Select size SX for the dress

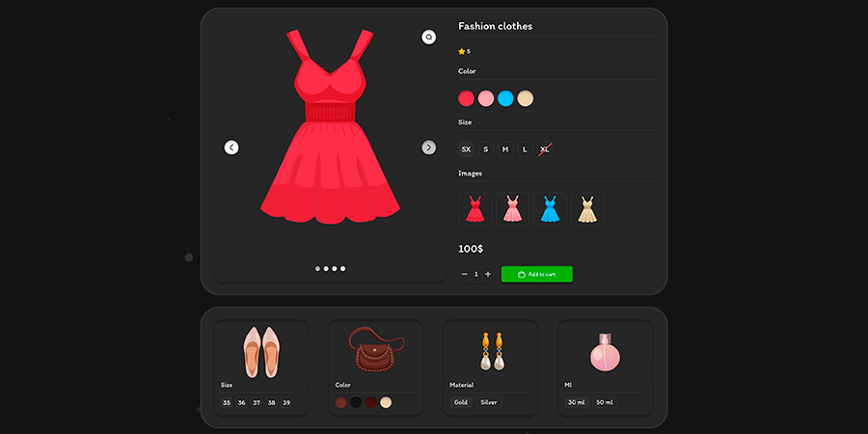pyautogui.click(x=466, y=149)
